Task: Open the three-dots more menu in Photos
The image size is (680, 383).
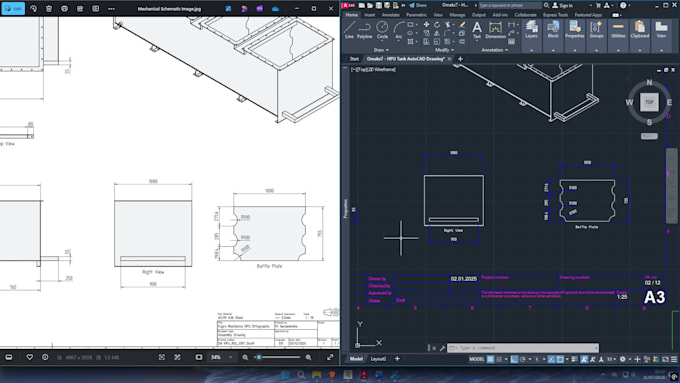Action: pos(111,9)
